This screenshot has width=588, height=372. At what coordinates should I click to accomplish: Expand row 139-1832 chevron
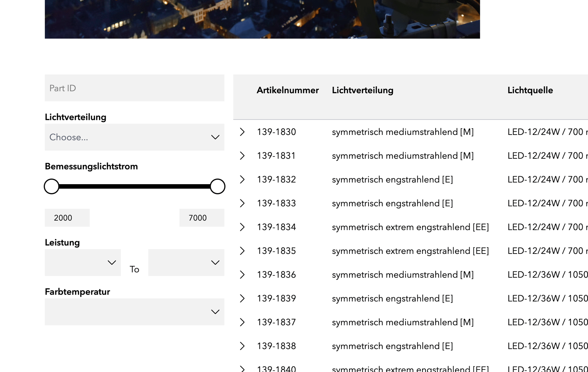coord(242,180)
